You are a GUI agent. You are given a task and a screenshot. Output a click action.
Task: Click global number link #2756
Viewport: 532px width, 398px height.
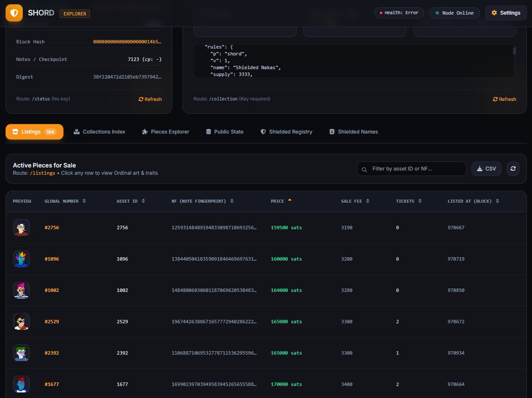(x=51, y=227)
